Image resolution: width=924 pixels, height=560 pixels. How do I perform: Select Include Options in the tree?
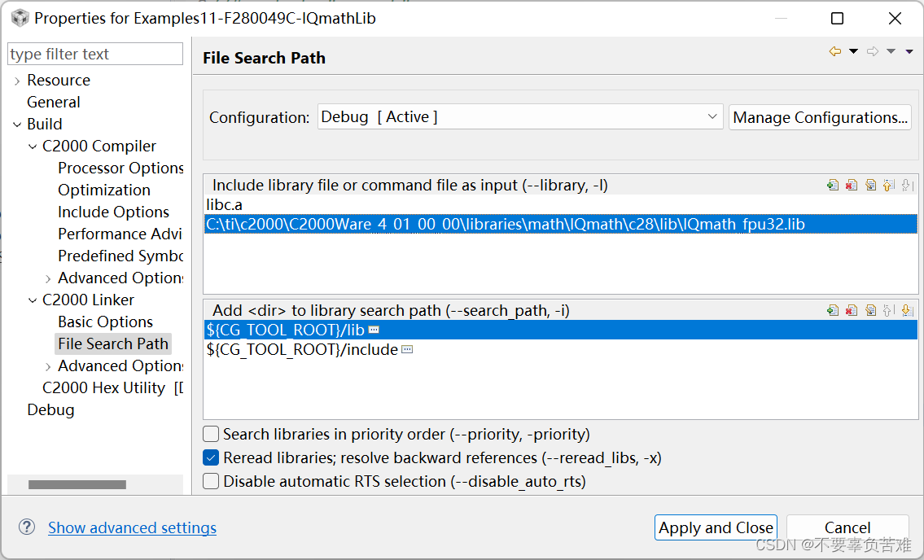coord(114,212)
